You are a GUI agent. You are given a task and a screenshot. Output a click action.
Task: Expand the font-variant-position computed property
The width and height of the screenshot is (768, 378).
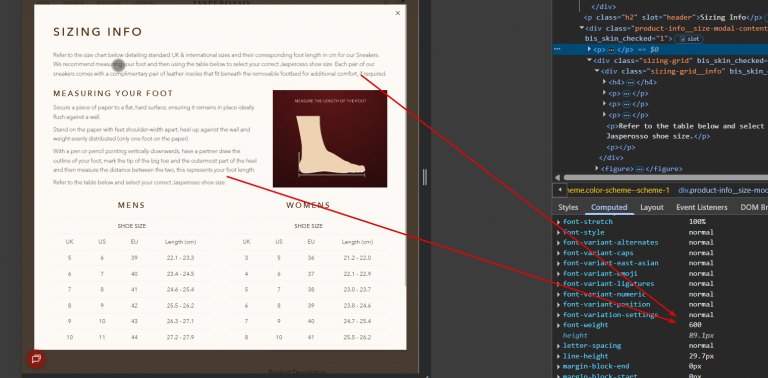(x=559, y=304)
